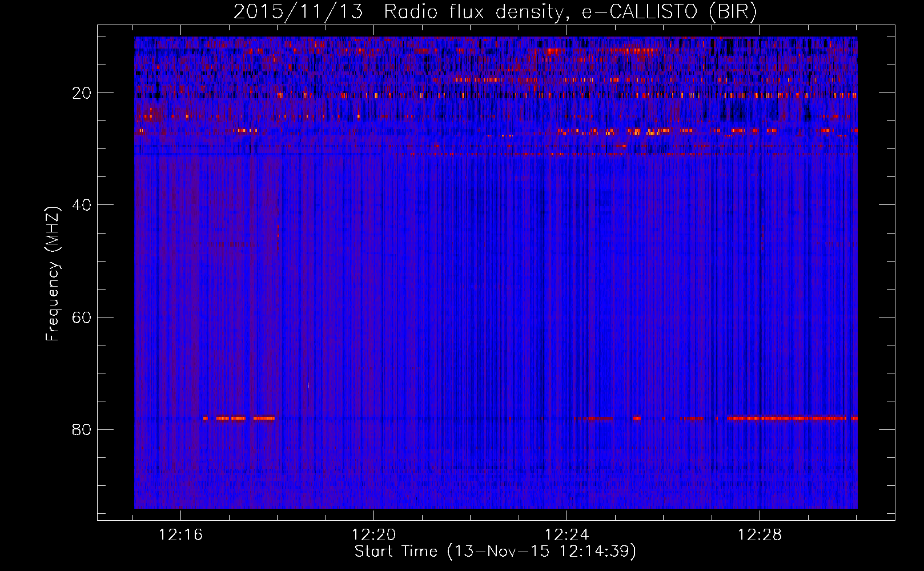Image resolution: width=924 pixels, height=571 pixels.
Task: Select the 80 MHz frequency tick label
Action: coord(82,429)
